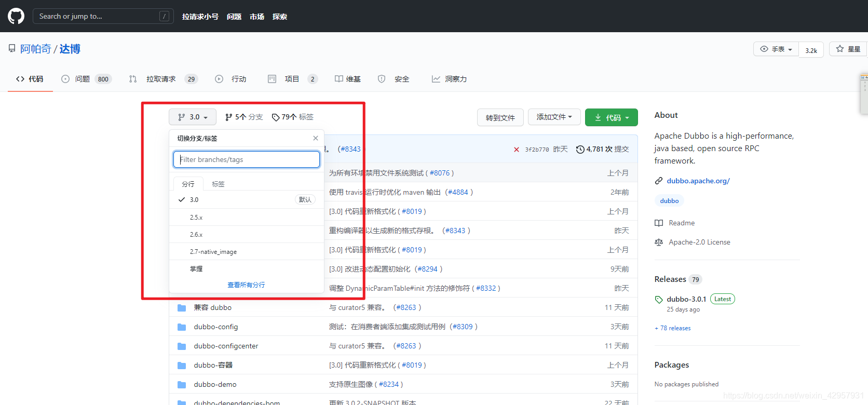This screenshot has width=868, height=405.
Task: Open pull request link #8294
Action: pos(428,269)
